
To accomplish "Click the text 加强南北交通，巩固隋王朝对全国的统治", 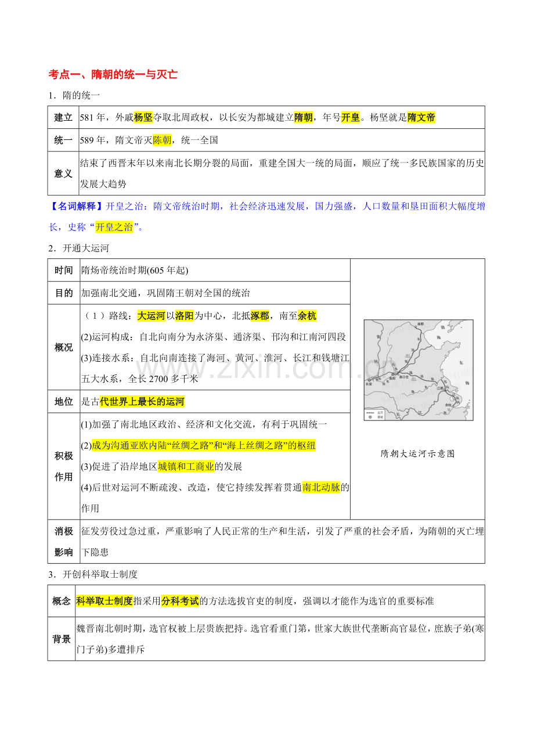I will (x=165, y=293).
